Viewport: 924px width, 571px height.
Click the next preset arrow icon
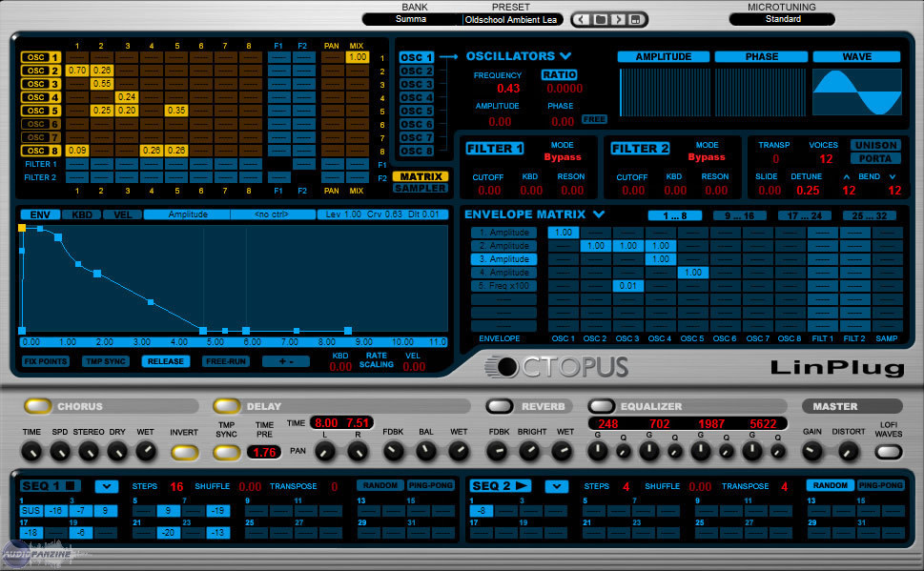pyautogui.click(x=618, y=19)
